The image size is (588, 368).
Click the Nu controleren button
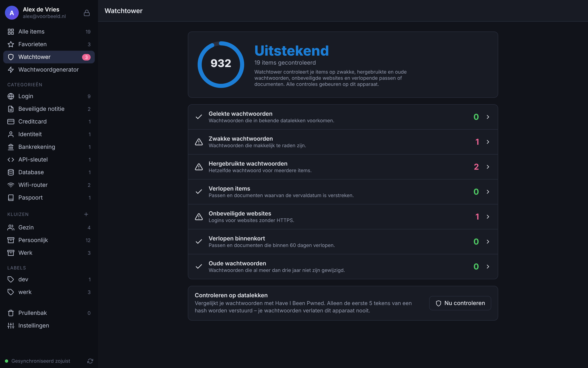coord(460,303)
